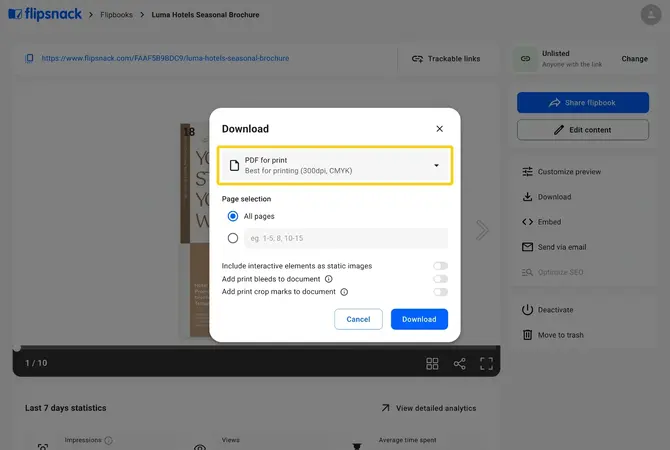The width and height of the screenshot is (670, 450).
Task: Click Last 7 days statistics heading
Action: 65,408
